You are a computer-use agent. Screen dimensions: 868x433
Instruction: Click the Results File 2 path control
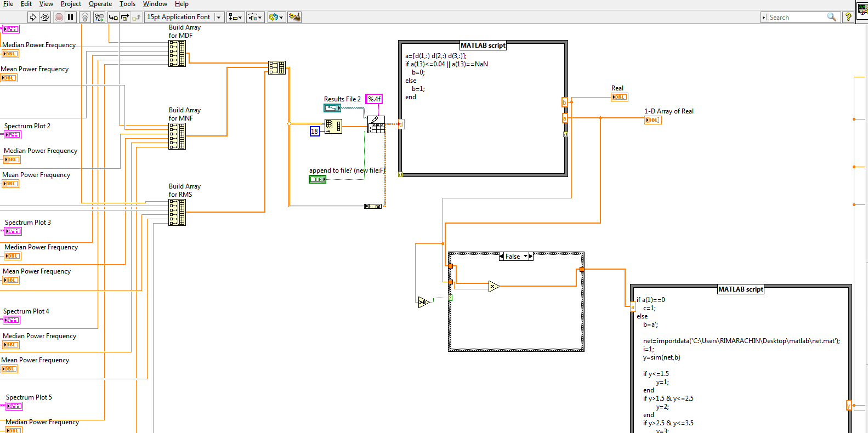pyautogui.click(x=332, y=108)
